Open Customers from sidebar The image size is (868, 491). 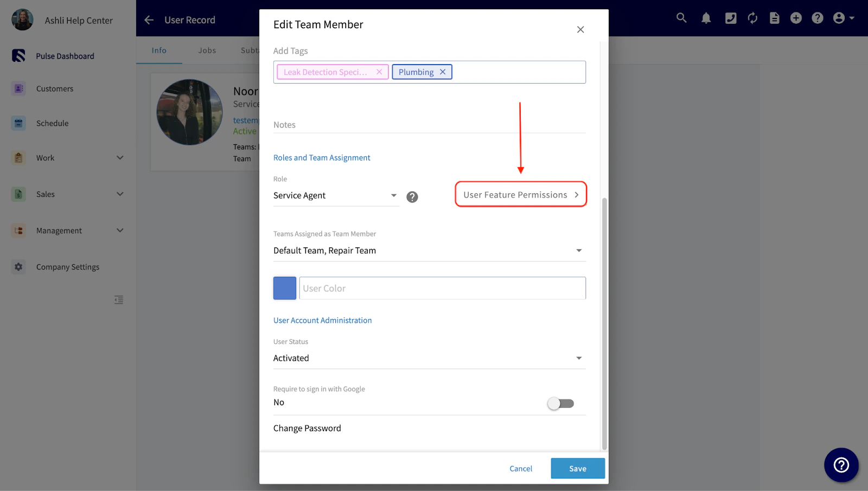[55, 88]
